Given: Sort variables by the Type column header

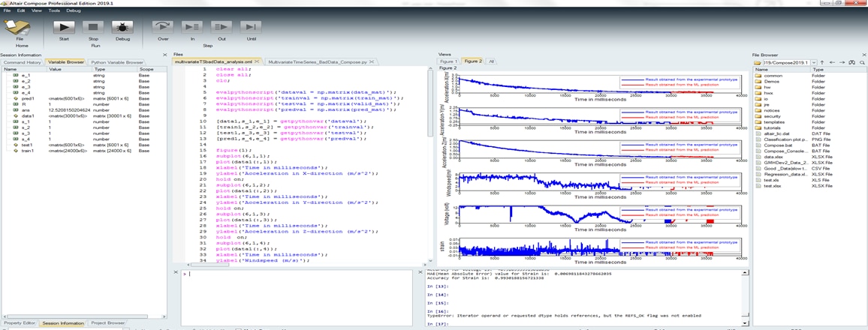Looking at the screenshot, I should (115, 70).
